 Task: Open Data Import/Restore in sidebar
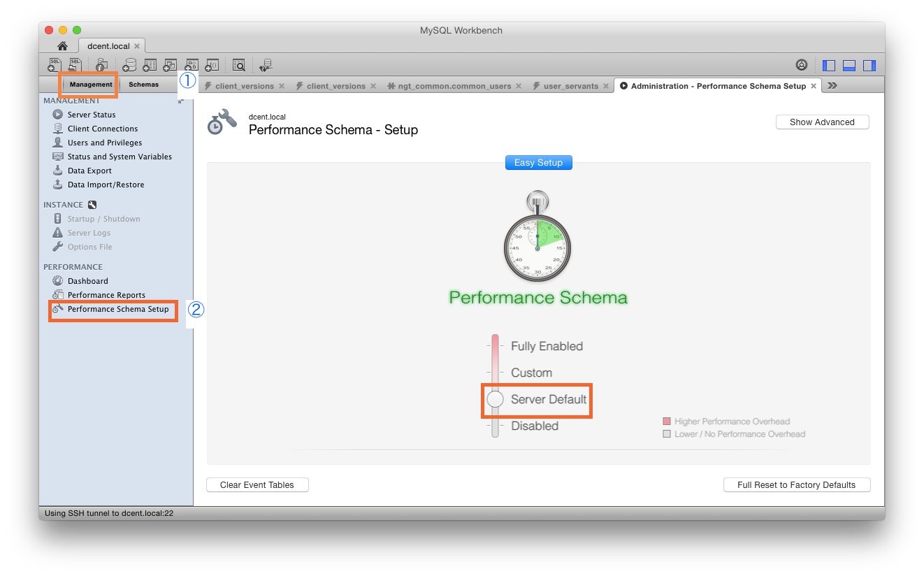click(x=106, y=185)
